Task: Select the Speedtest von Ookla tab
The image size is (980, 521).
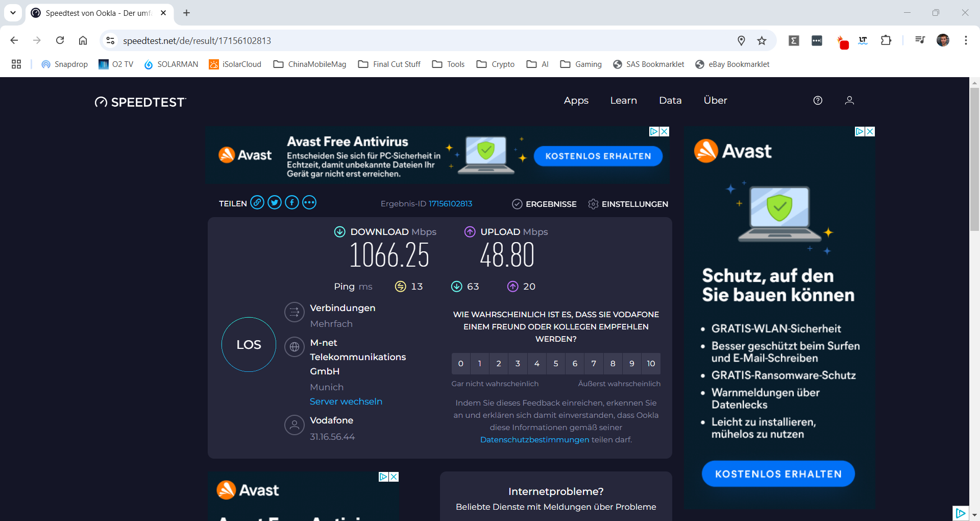Action: pos(100,13)
